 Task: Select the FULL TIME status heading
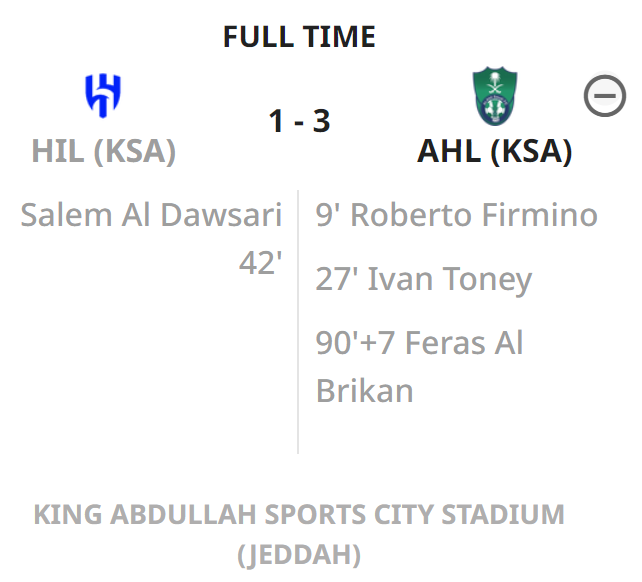(299, 37)
